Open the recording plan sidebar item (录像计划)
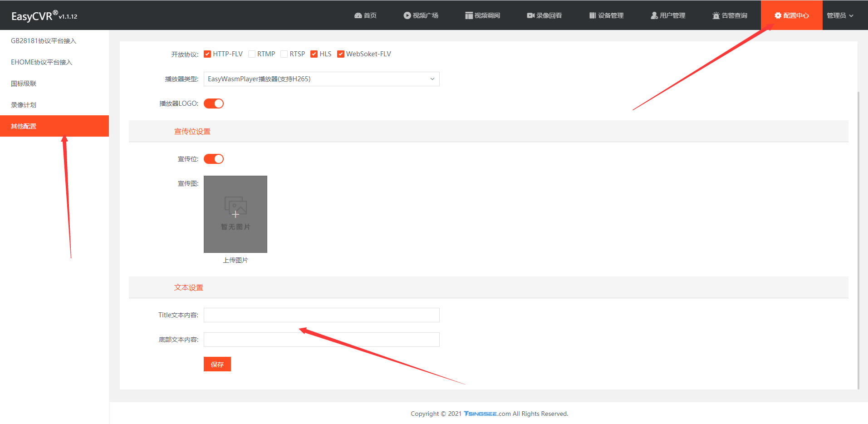The image size is (868, 424). coord(24,105)
